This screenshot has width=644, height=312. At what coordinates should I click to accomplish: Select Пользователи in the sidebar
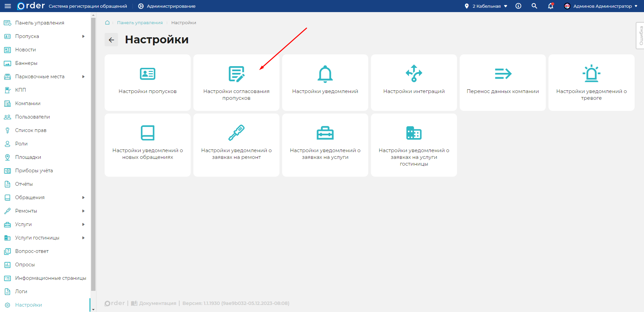point(32,117)
